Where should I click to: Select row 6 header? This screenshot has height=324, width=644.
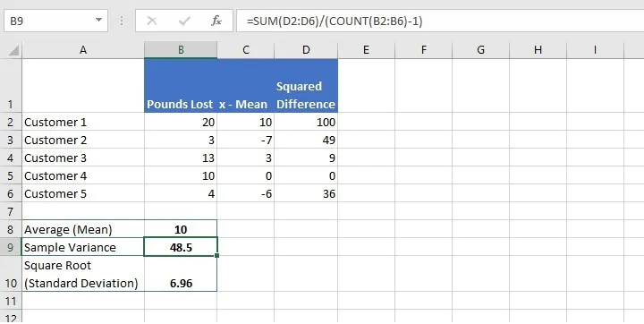point(11,193)
